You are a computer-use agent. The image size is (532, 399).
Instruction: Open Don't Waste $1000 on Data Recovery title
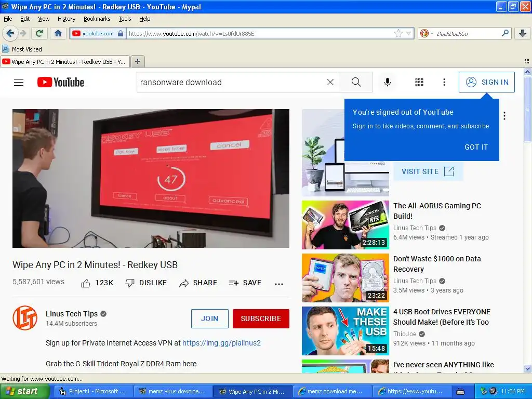[x=437, y=263]
